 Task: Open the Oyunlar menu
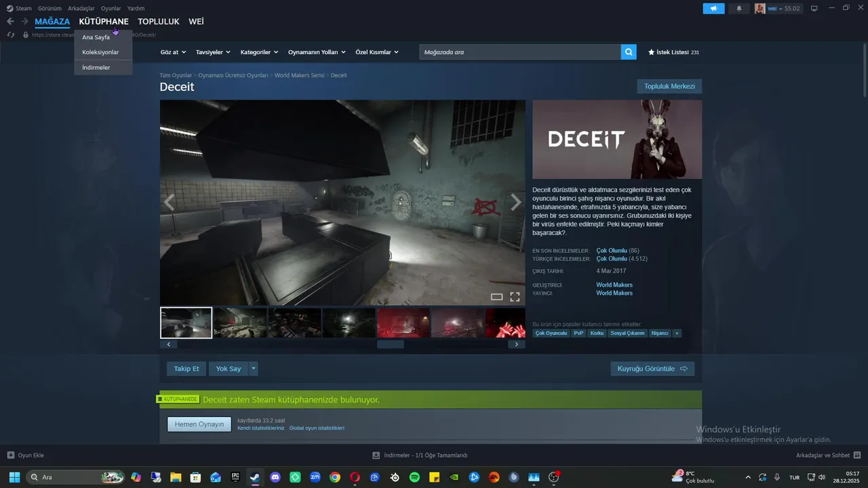[111, 8]
